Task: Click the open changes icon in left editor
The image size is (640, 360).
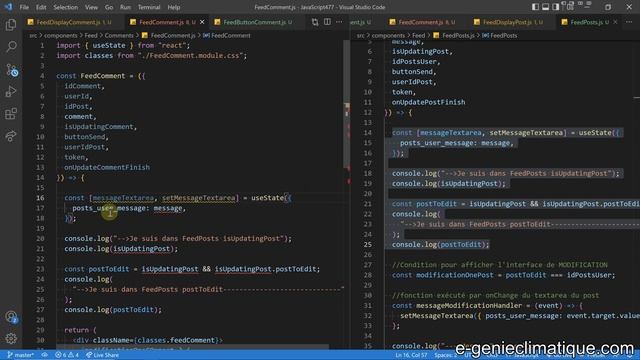Action: coord(315,22)
